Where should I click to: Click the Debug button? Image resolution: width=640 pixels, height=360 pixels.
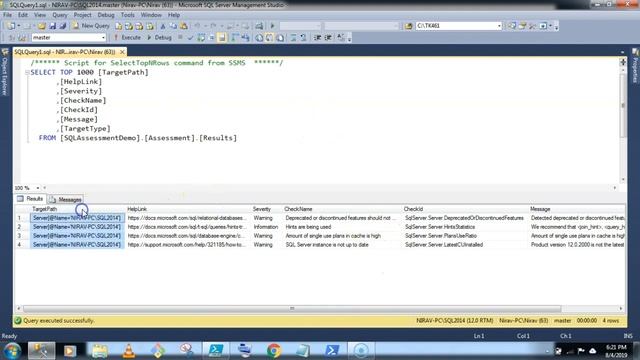159,38
